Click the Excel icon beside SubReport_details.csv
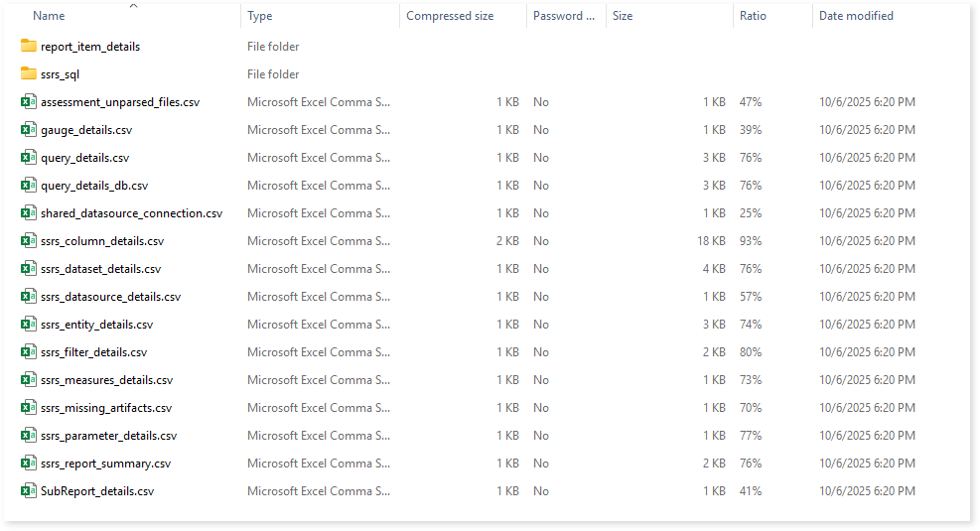Image resolution: width=980 pixels, height=531 pixels. tap(29, 491)
